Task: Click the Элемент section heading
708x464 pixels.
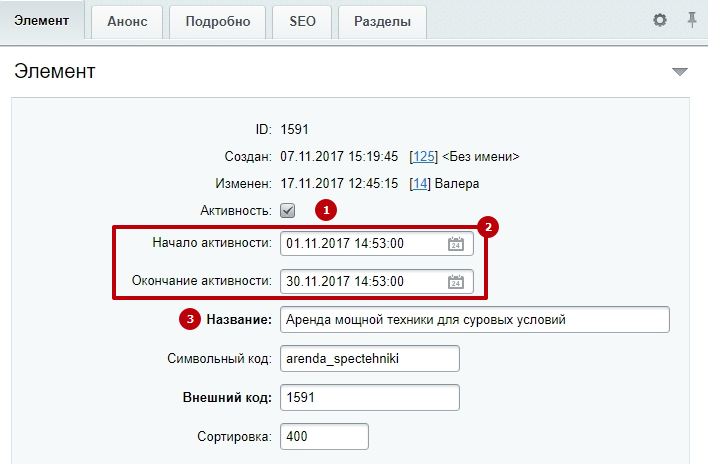Action: coord(55,71)
